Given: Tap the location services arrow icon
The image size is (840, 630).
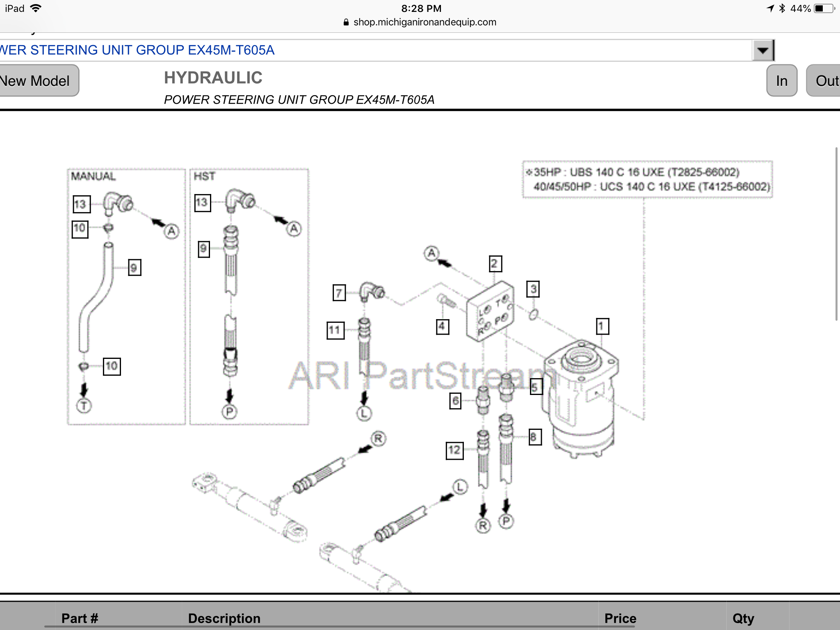Looking at the screenshot, I should [x=770, y=8].
